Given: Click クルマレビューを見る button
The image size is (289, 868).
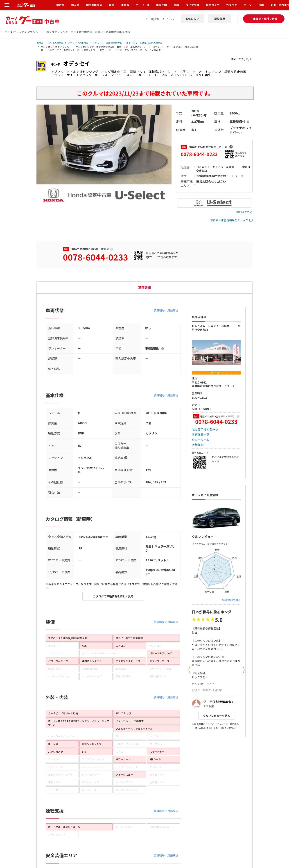Looking at the screenshot, I should [x=216, y=716].
